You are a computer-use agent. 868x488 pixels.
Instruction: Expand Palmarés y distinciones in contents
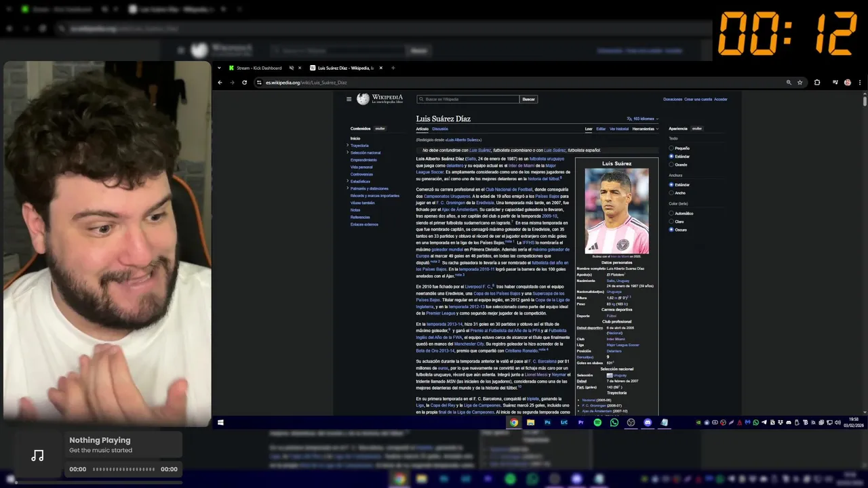[x=348, y=188]
